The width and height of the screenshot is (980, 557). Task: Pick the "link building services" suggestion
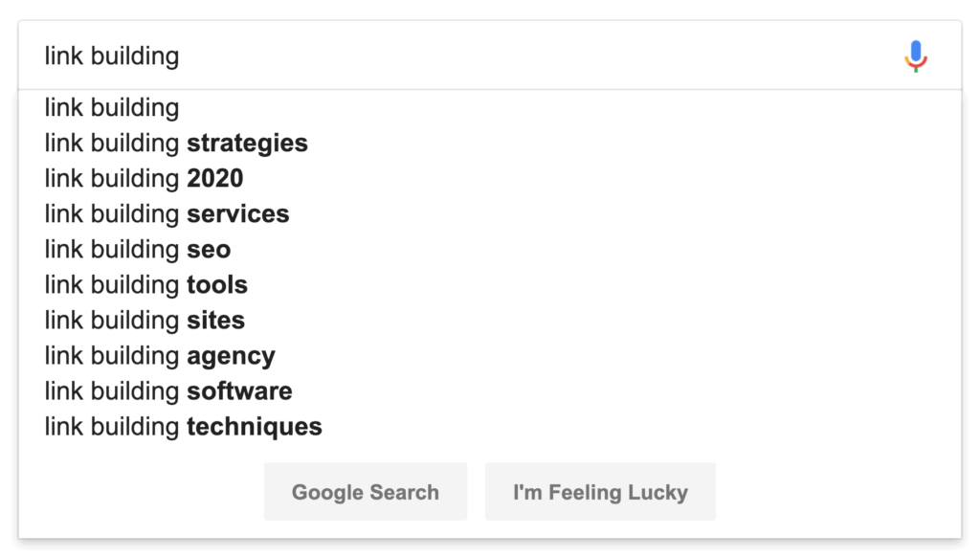tap(167, 214)
